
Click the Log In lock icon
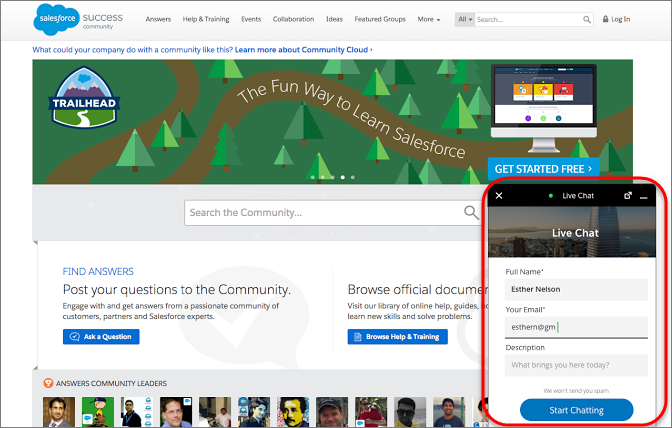click(605, 19)
